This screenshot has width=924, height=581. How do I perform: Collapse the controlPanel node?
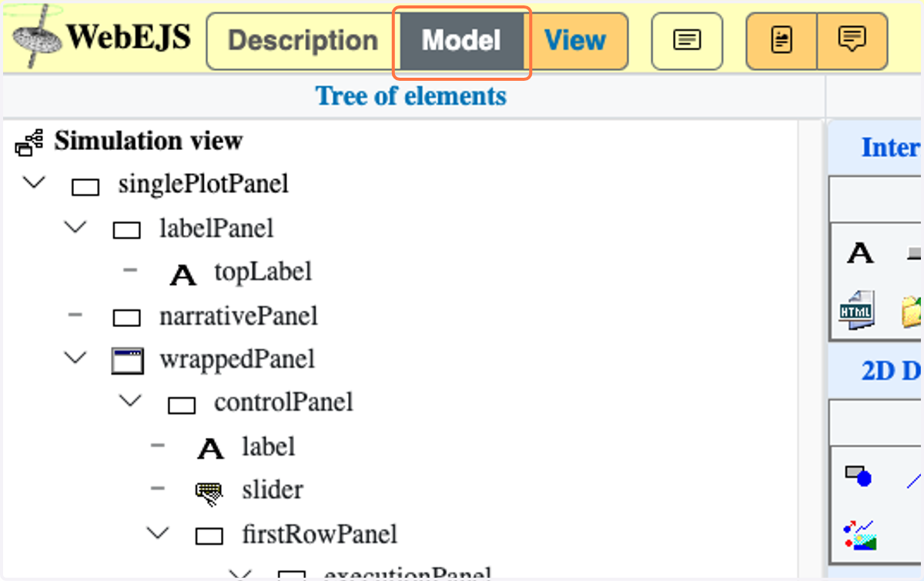[x=131, y=401]
